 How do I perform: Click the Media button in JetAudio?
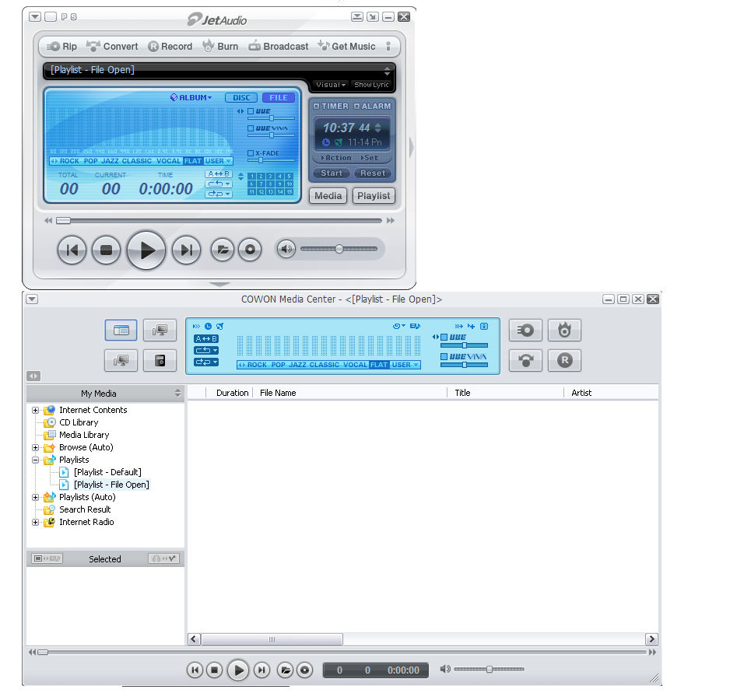tap(328, 196)
